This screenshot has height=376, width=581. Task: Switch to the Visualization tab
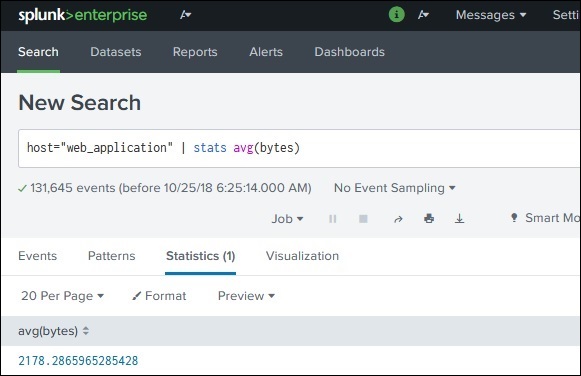coord(302,256)
